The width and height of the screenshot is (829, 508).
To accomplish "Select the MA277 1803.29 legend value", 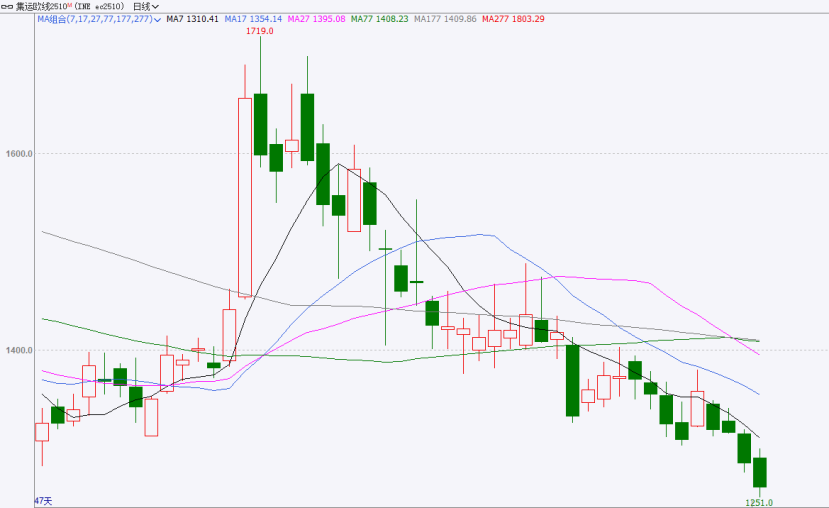I will (x=513, y=19).
